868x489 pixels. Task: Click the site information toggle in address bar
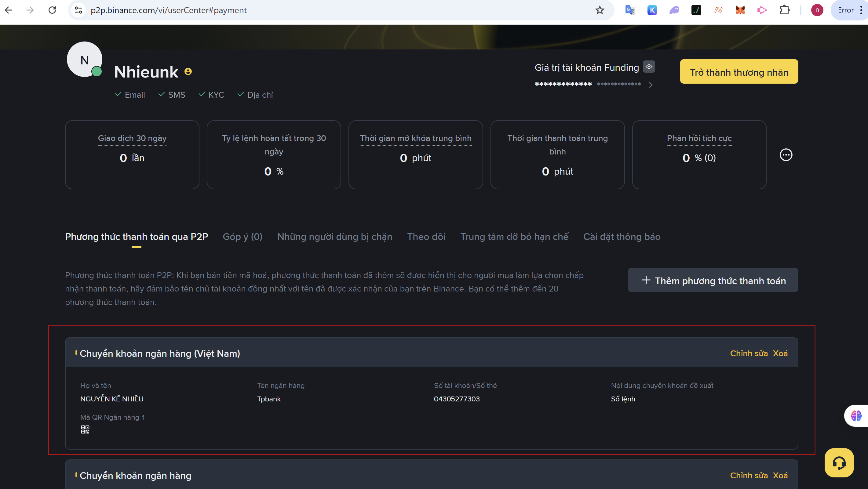(78, 10)
